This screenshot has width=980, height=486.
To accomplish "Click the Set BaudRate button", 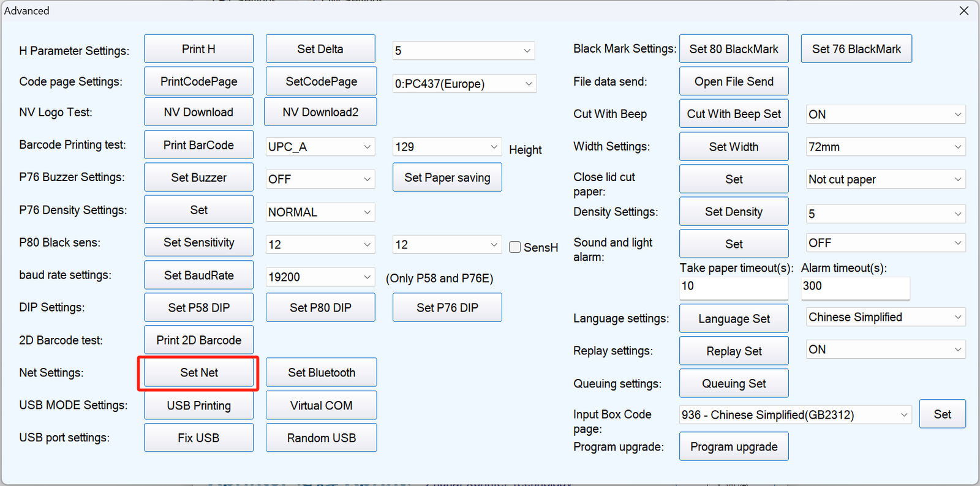I will (198, 275).
